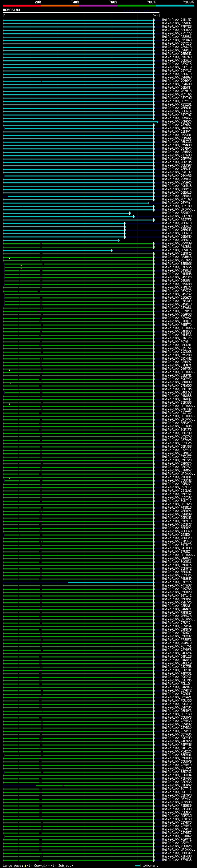Open the UniRef100_Q0PKR0 hit label

[x=176, y=122]
